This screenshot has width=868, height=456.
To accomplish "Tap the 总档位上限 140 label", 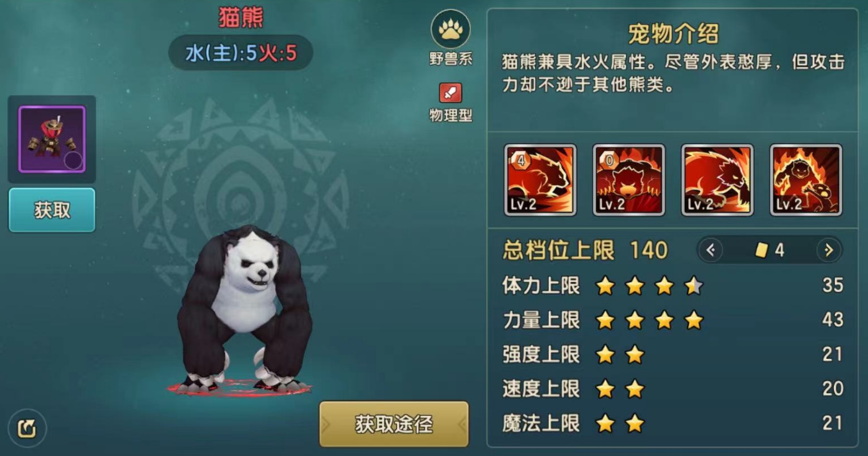I will (x=585, y=250).
